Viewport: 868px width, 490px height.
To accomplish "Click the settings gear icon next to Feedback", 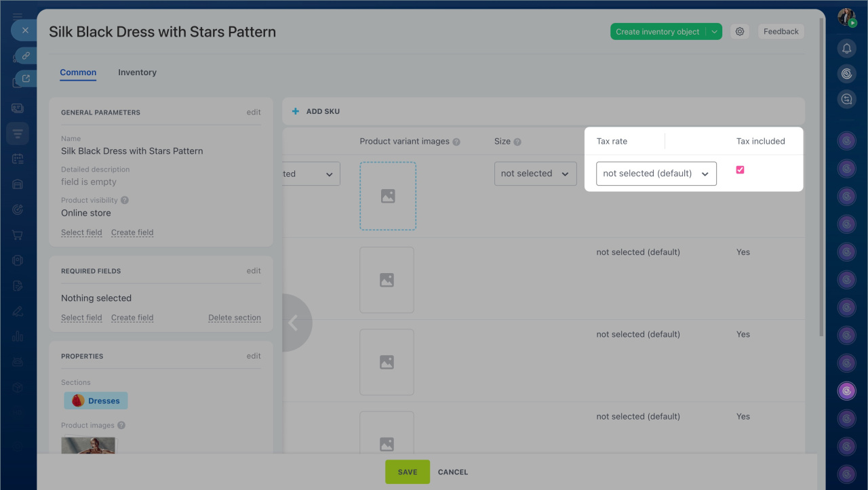I will (740, 32).
